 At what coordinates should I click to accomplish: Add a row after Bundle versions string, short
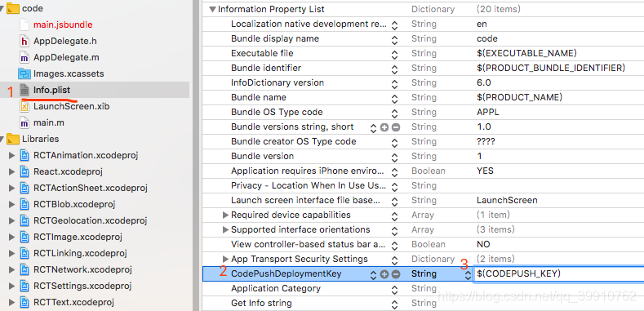[x=384, y=127]
